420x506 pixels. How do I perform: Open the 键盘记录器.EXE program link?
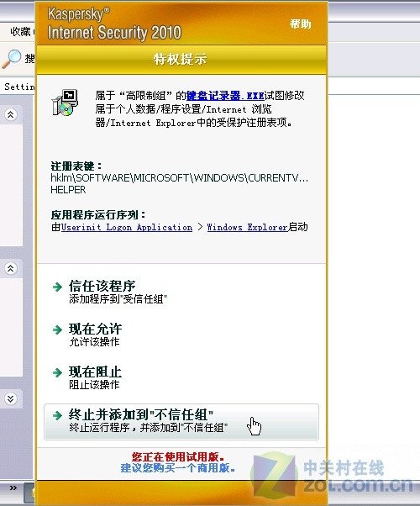(225, 96)
